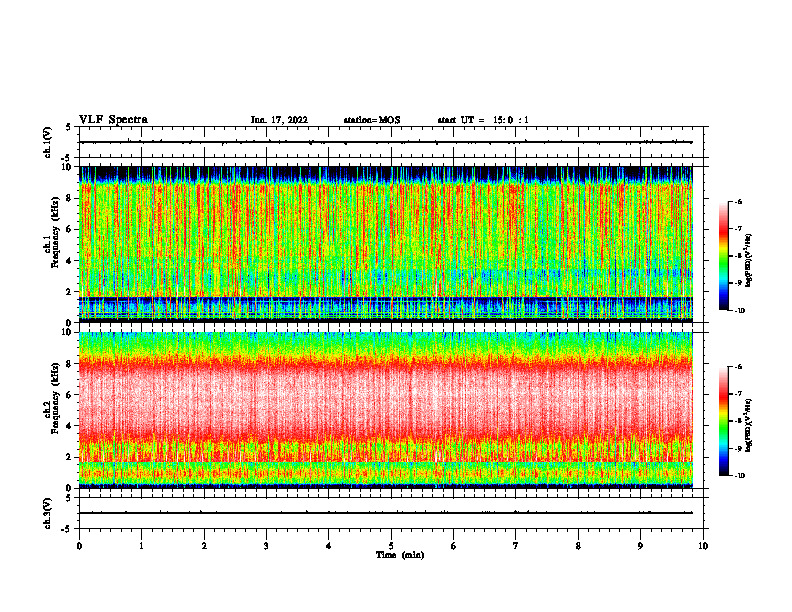
Task: Click the "5" tick on ch.1(V) axis
Action: coord(68,127)
